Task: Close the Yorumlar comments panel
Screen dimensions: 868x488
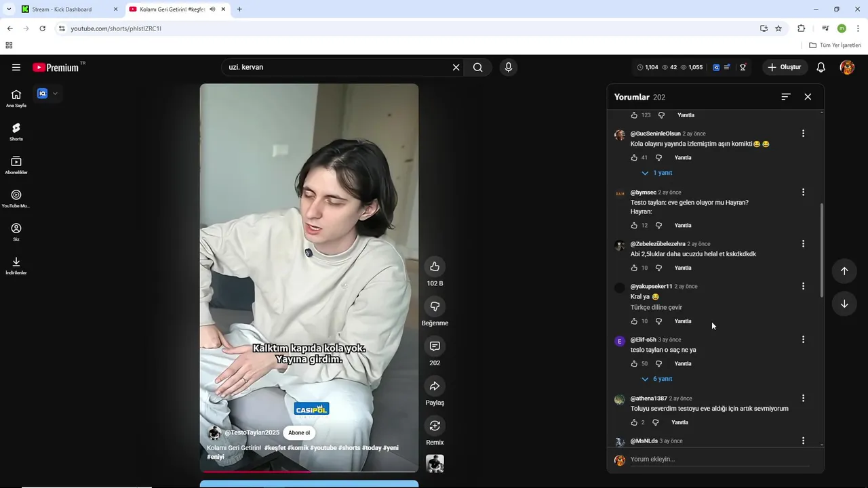Action: [808, 97]
